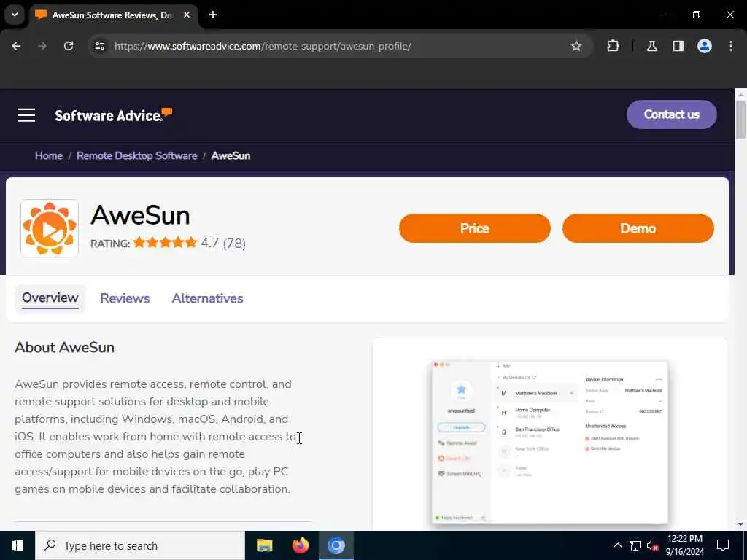Open the Home breadcrumb link

49,156
